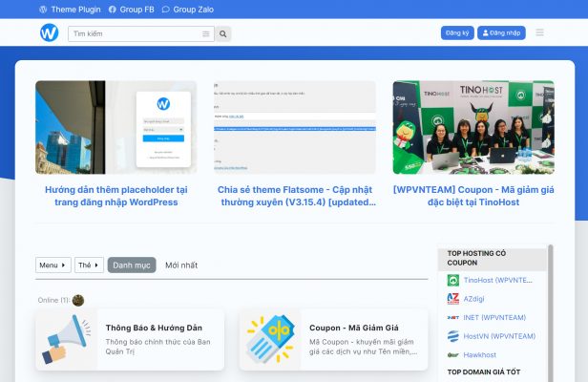Open 'Thông Báo & Hướng Dẫn' category title
Viewport: 588px width, 382px height.
[154, 328]
